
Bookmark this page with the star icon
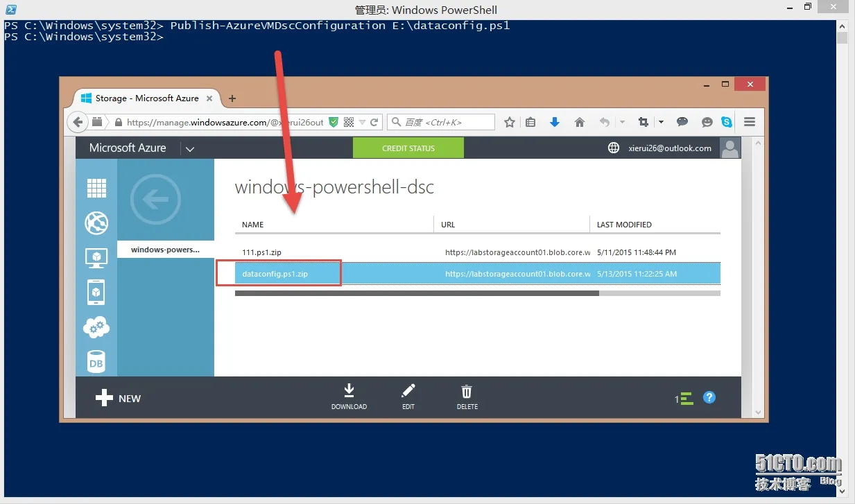(x=510, y=122)
